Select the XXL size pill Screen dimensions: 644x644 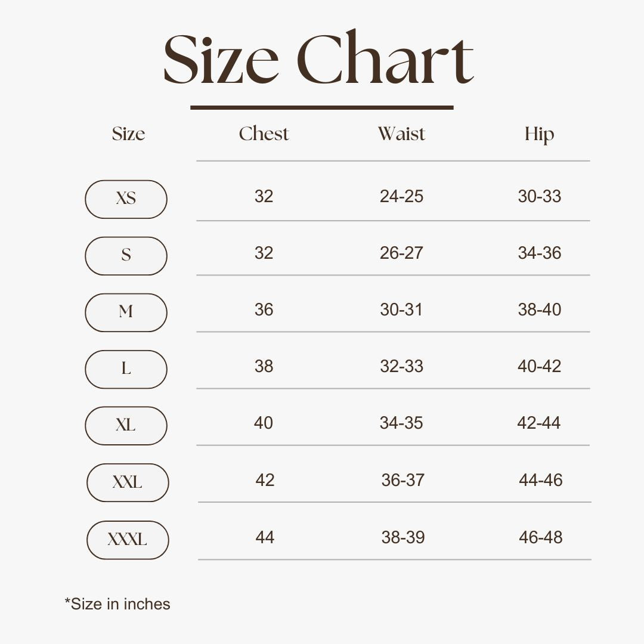point(128,482)
